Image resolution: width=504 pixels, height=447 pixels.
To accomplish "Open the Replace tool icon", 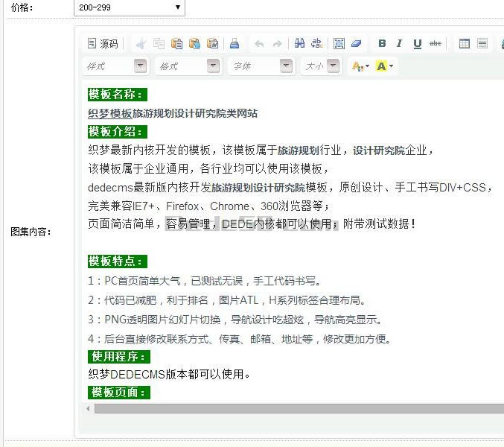I will (317, 44).
